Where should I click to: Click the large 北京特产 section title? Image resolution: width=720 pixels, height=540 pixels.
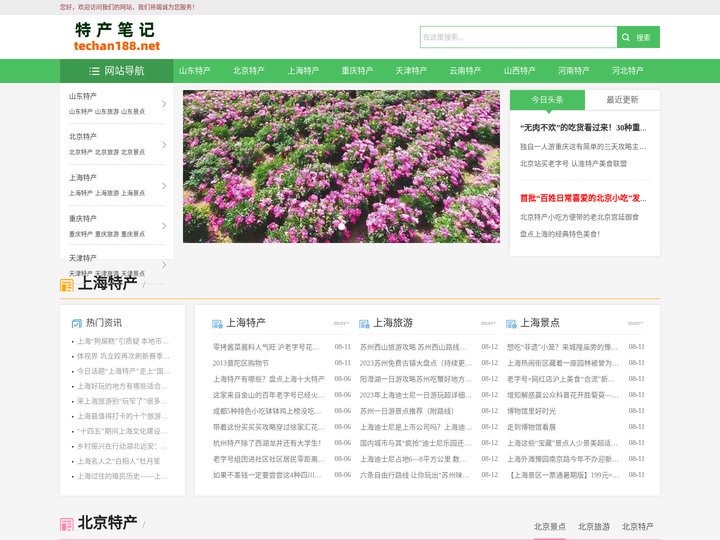(107, 523)
